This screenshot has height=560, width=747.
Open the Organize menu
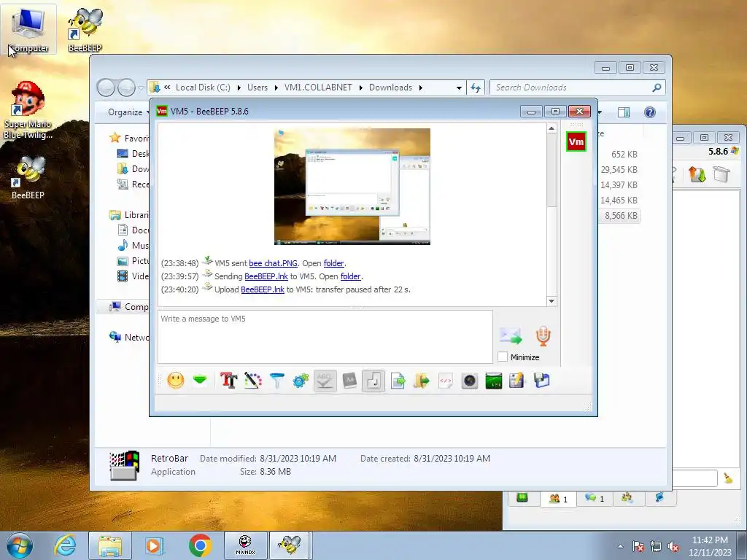127,112
